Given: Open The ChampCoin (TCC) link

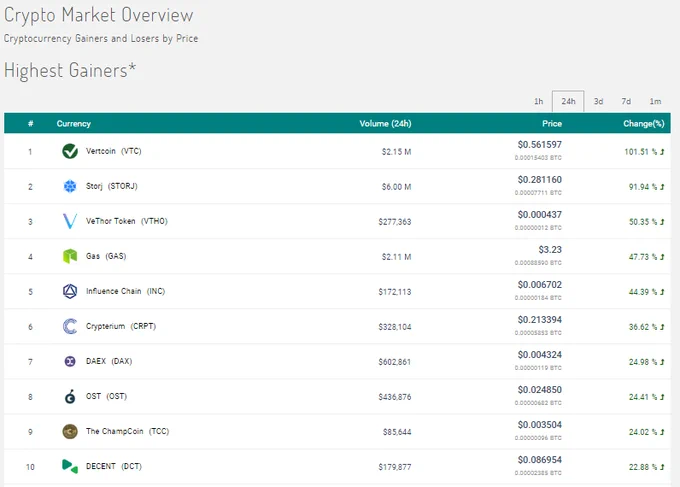Looking at the screenshot, I should tap(128, 431).
